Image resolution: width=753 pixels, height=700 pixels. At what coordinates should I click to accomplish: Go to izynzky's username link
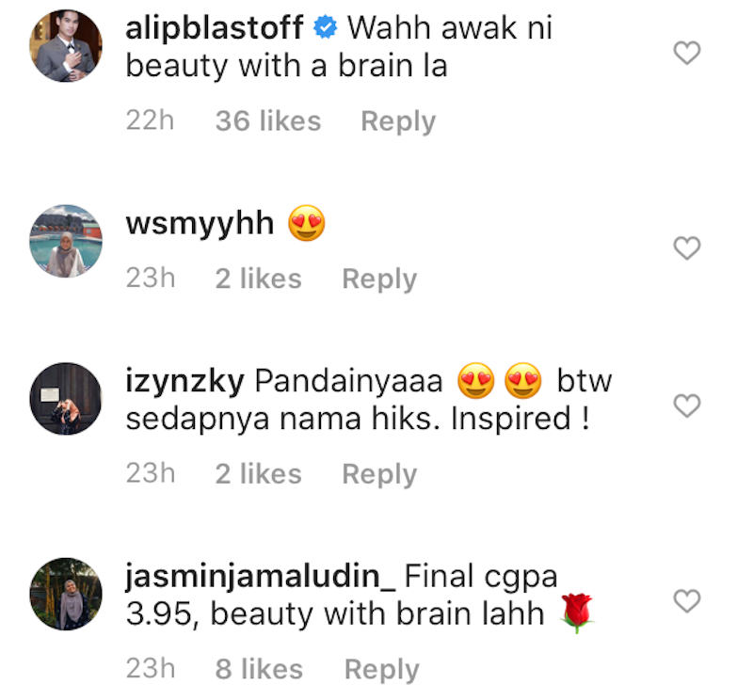pyautogui.click(x=184, y=382)
